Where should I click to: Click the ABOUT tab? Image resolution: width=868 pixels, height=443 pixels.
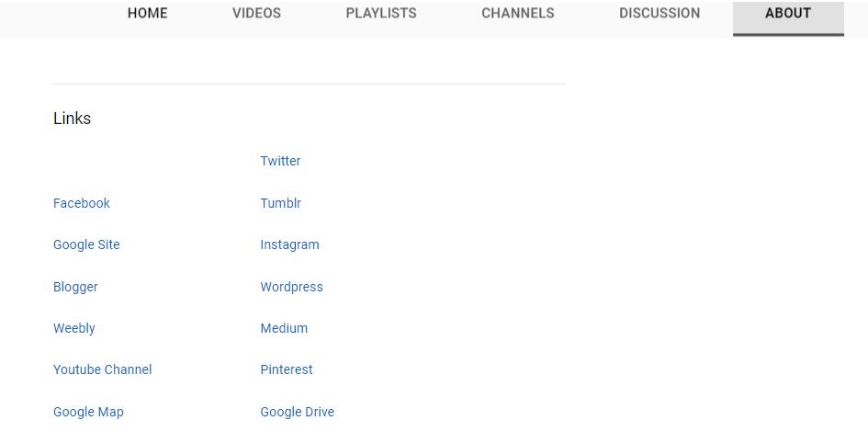click(x=788, y=18)
